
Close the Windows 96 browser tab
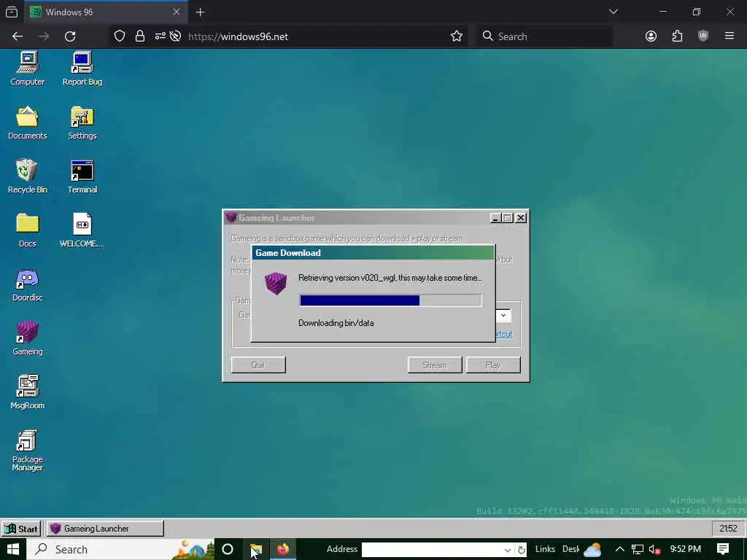177,12
